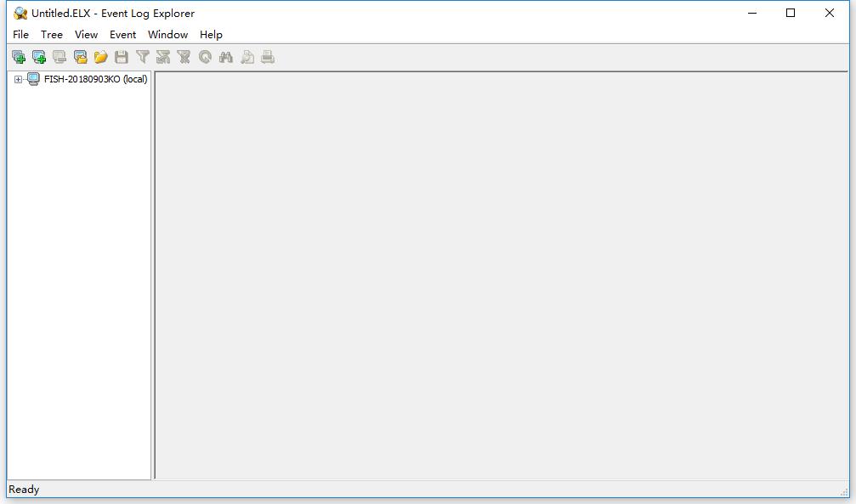Click the computer icon beside FISH-20180903KO
The width and height of the screenshot is (856, 504).
(x=33, y=79)
